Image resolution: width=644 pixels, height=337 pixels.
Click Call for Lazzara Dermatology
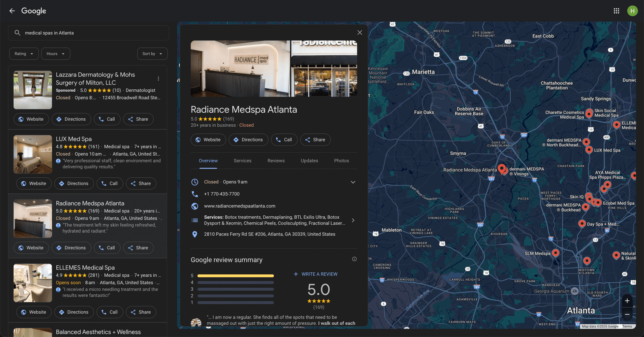pyautogui.click(x=107, y=119)
